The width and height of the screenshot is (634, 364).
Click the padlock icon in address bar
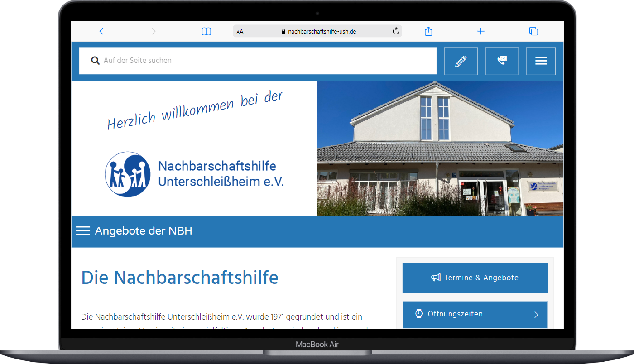tap(284, 32)
